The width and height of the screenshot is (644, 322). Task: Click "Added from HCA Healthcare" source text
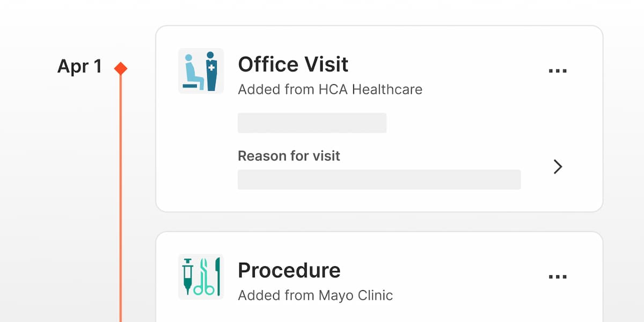330,89
